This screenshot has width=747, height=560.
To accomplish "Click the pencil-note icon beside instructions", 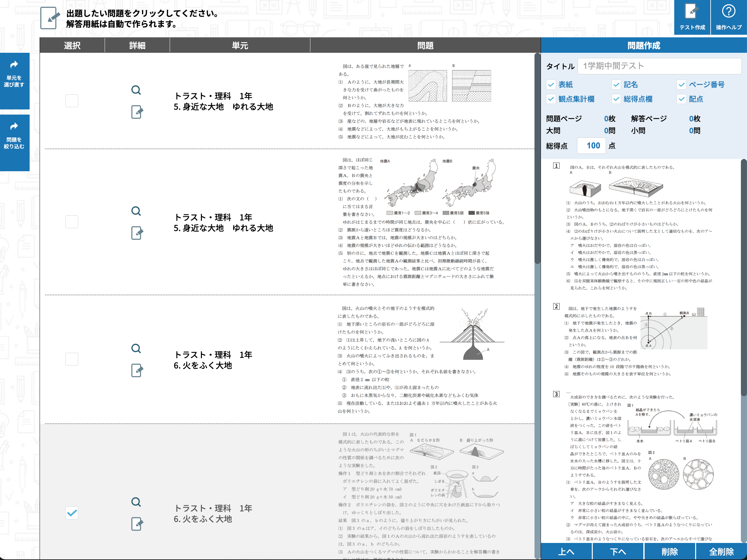I will tap(50, 18).
